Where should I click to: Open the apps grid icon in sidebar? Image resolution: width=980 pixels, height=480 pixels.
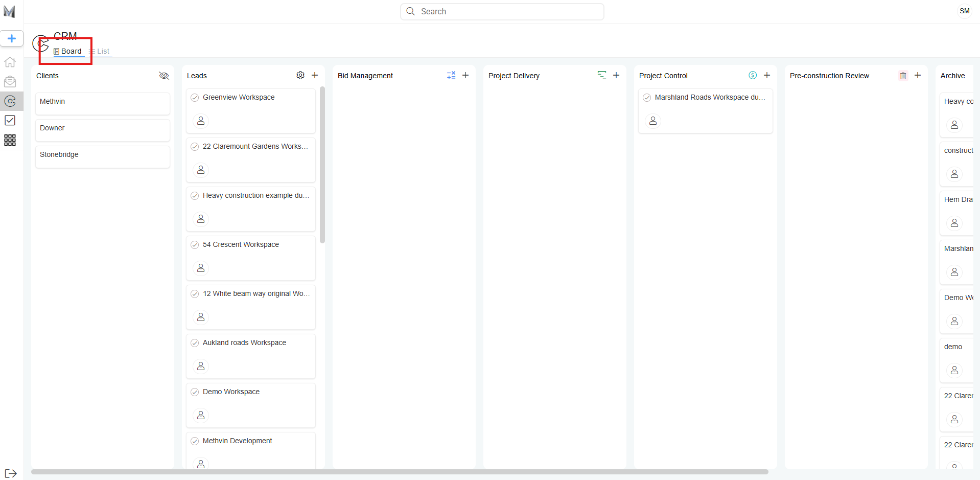click(10, 140)
